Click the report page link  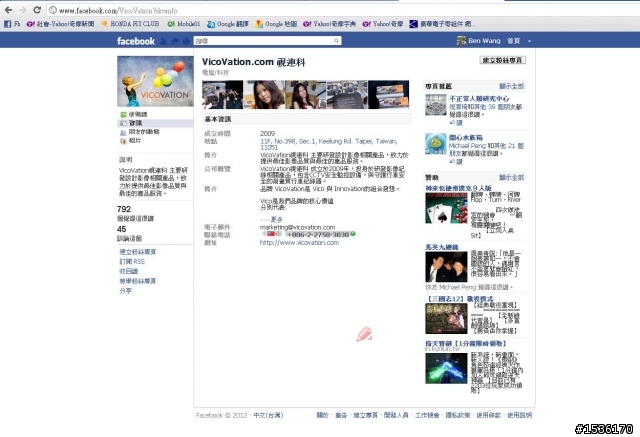coord(138,281)
